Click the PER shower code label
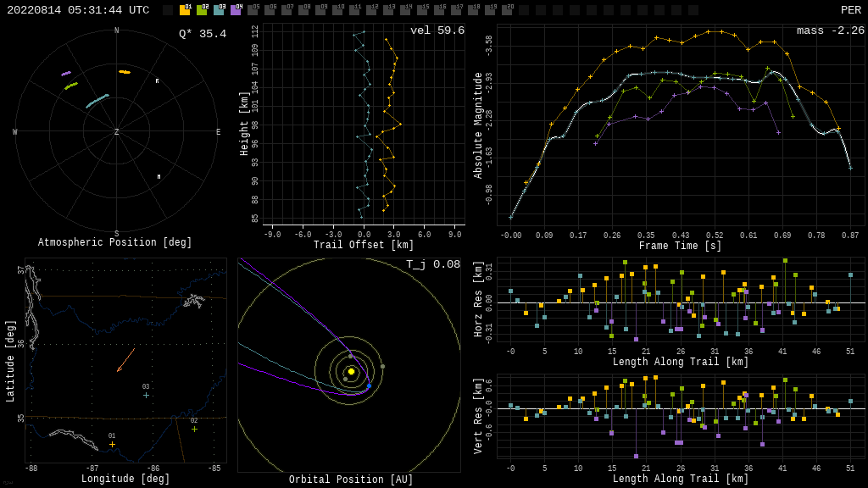 coord(850,10)
